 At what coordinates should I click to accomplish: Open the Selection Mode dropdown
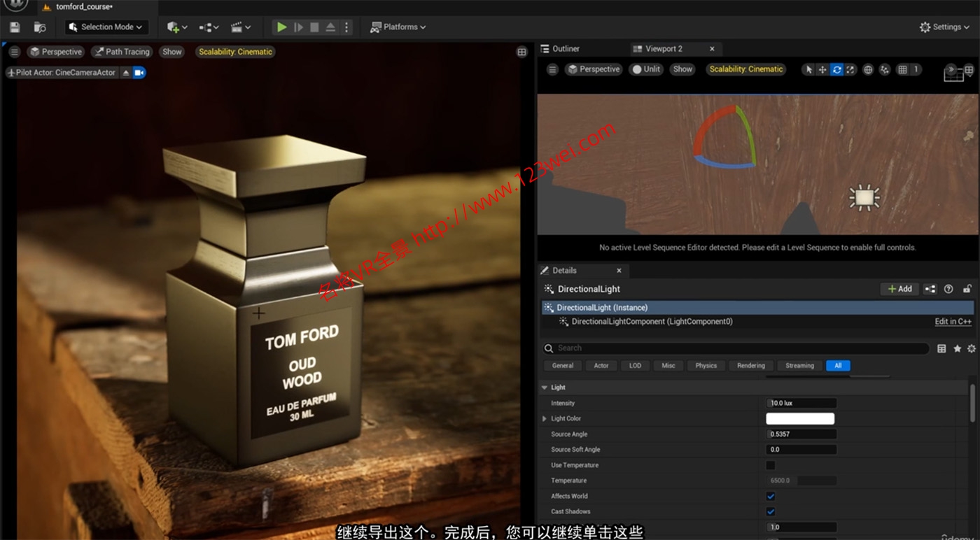[x=106, y=27]
